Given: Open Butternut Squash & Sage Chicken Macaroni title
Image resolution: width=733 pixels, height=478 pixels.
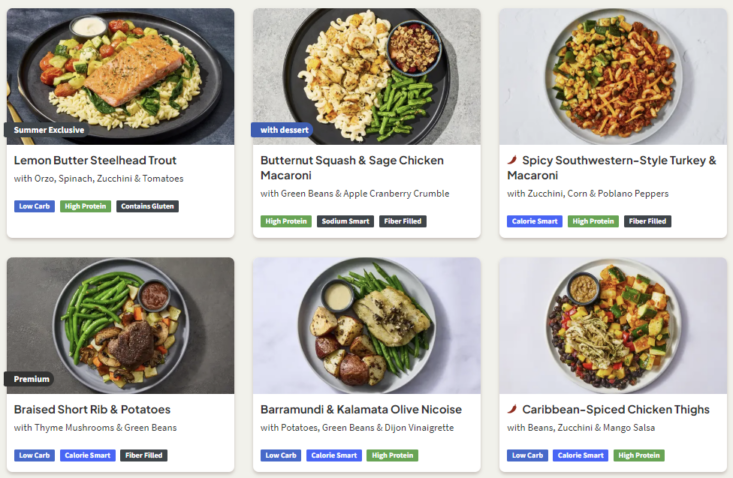Looking at the screenshot, I should click(352, 168).
